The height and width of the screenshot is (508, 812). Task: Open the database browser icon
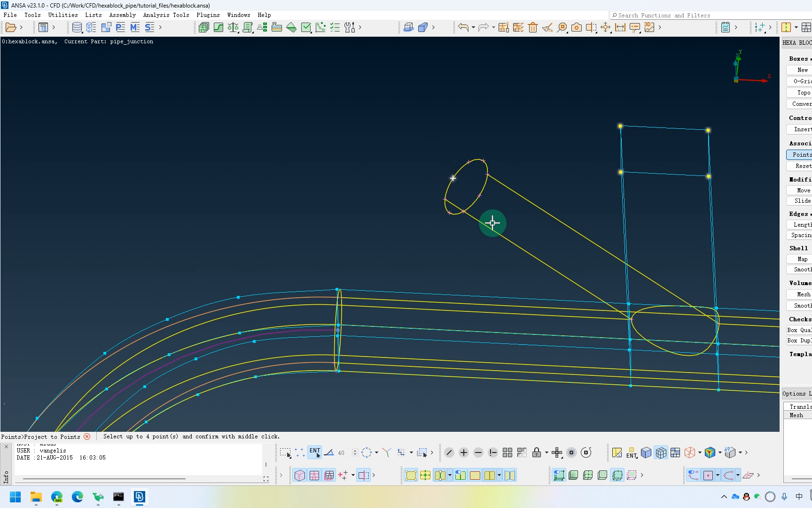pos(77,27)
